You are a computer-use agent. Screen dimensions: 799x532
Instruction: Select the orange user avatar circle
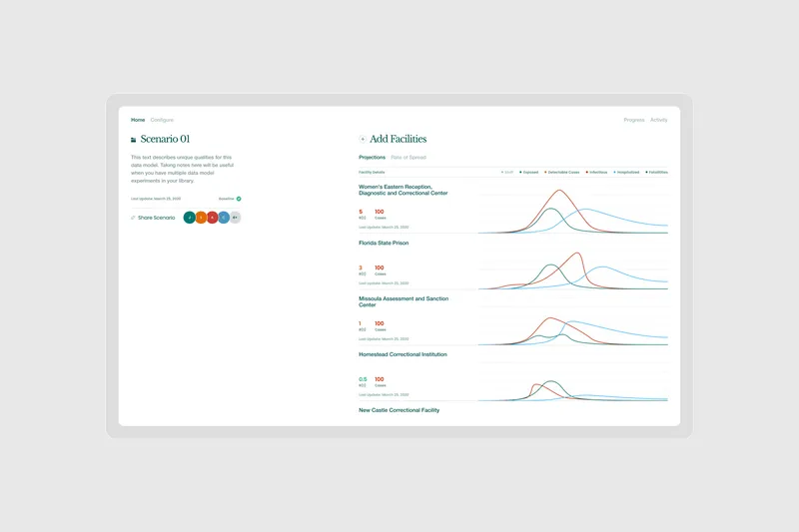(201, 218)
